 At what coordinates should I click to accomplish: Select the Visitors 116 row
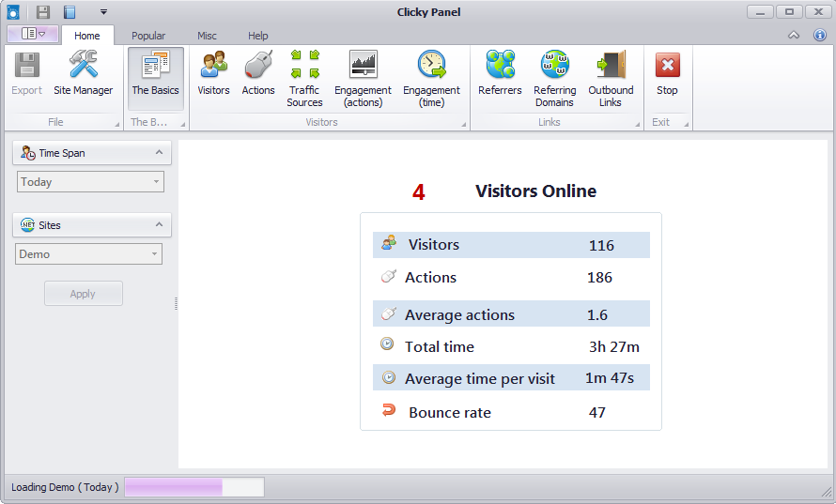coord(511,245)
